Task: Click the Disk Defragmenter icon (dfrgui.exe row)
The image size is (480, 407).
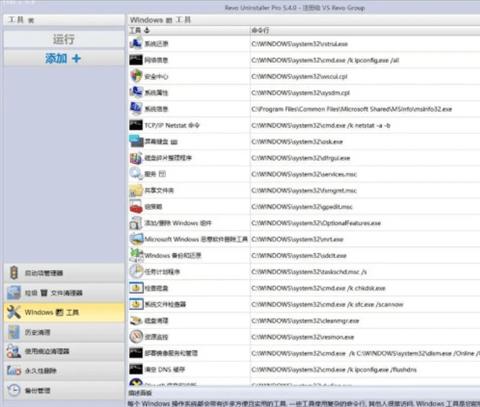Action: tap(136, 158)
